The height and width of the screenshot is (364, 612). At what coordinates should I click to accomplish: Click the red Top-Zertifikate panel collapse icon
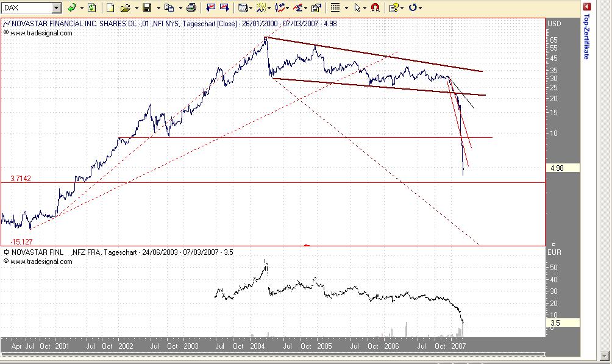click(x=586, y=7)
